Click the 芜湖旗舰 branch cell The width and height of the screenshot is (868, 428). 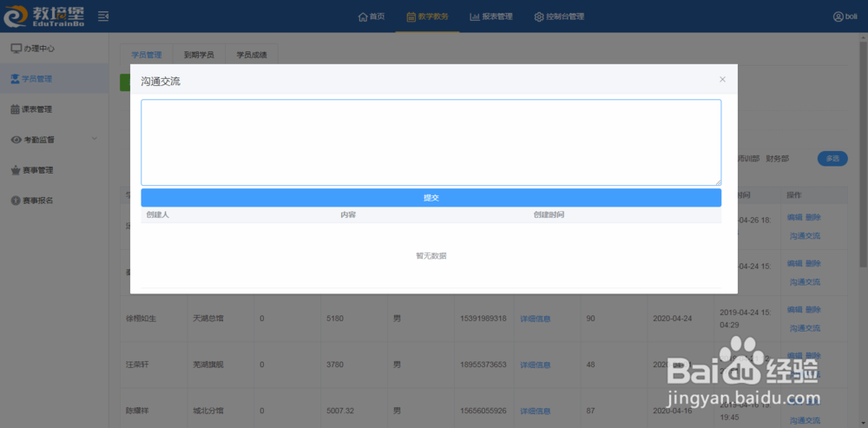pos(208,365)
